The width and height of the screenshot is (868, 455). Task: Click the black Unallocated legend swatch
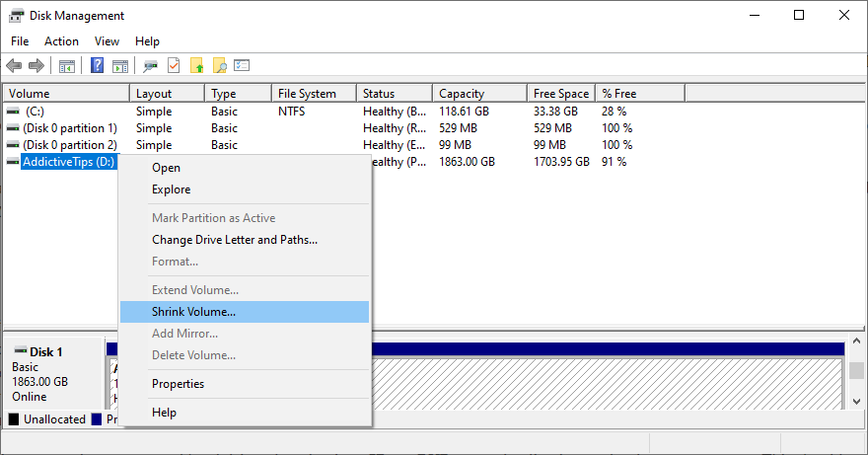[14, 419]
